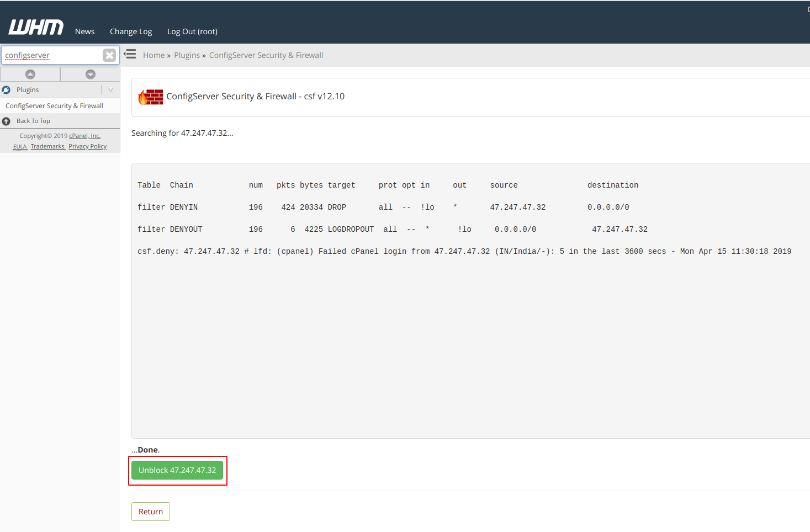The image size is (810, 532).
Task: Open the EULA link
Action: click(x=20, y=146)
